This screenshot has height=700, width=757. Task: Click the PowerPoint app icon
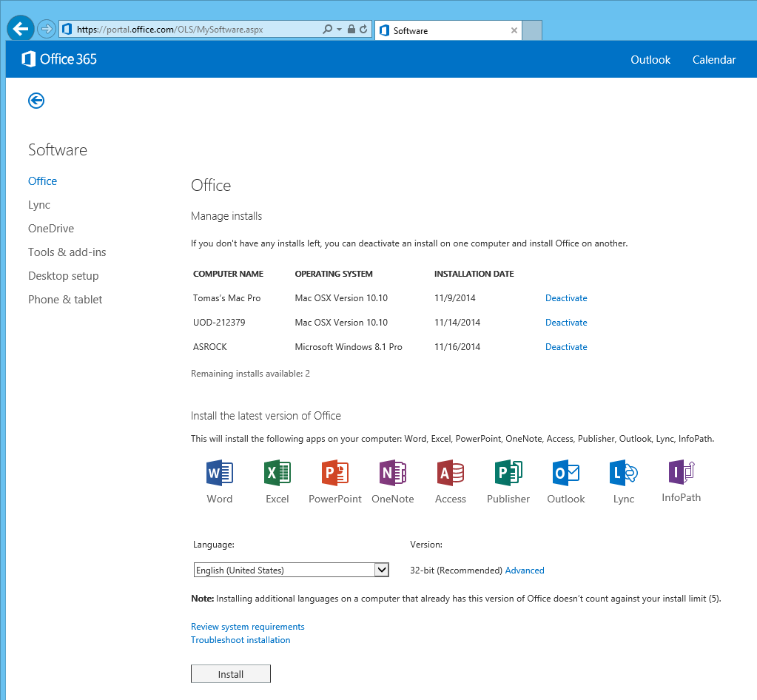pyautogui.click(x=335, y=473)
